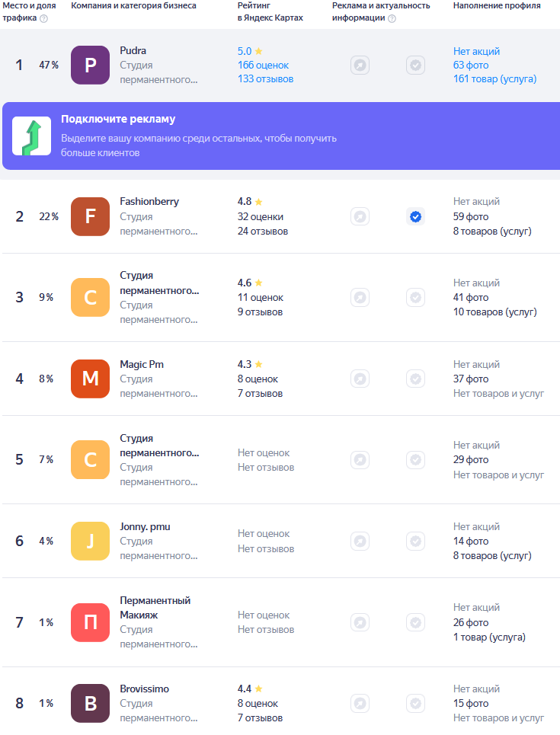Click advertising icon in Pudra row

click(360, 66)
